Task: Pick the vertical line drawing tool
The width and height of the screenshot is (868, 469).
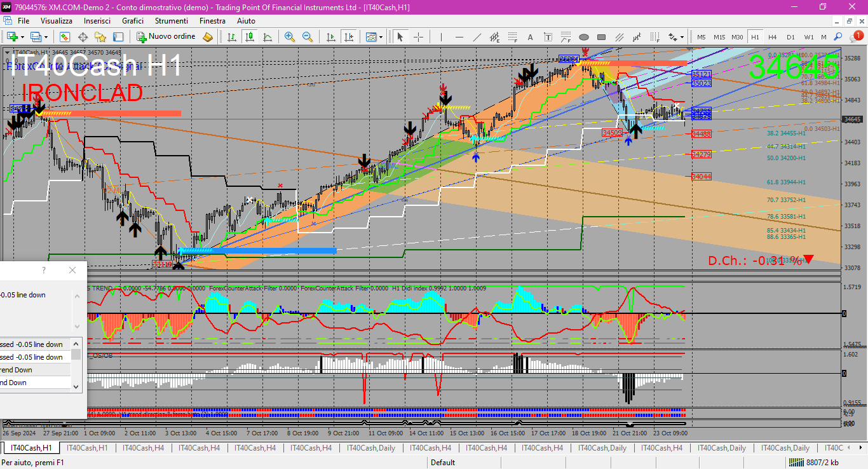Action: tap(442, 37)
